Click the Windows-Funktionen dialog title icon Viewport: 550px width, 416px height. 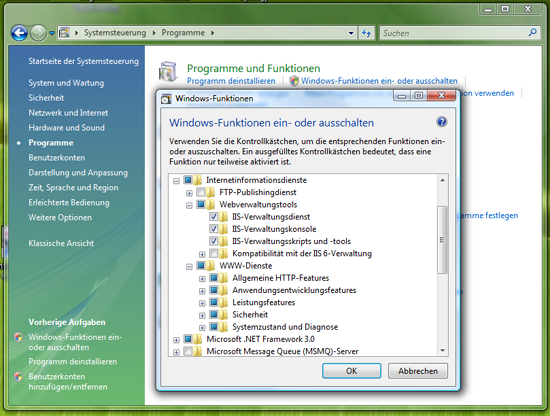(166, 99)
